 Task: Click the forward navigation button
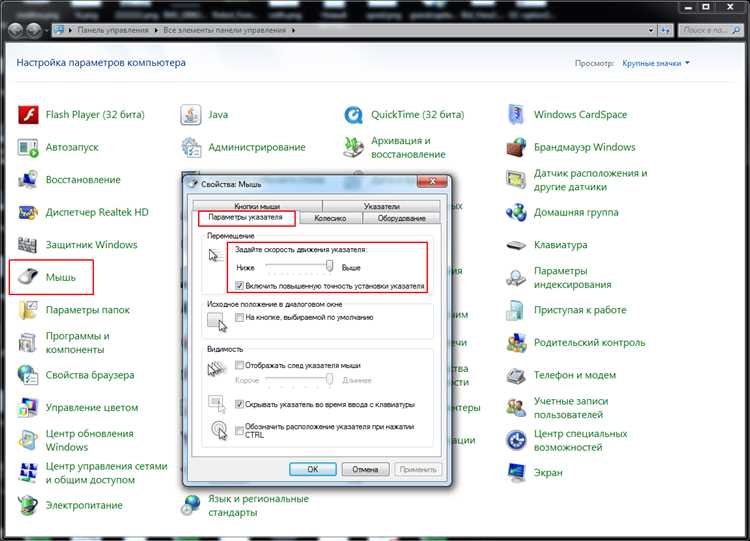click(x=33, y=30)
